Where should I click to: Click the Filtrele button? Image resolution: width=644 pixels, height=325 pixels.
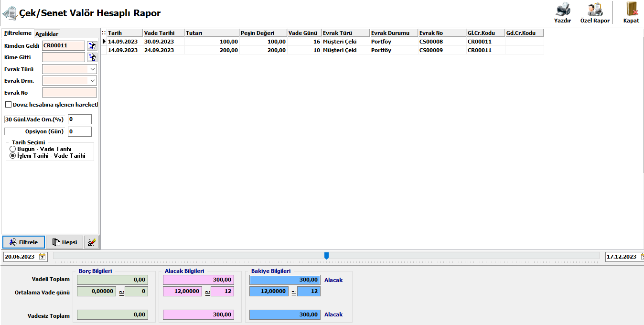(24, 242)
